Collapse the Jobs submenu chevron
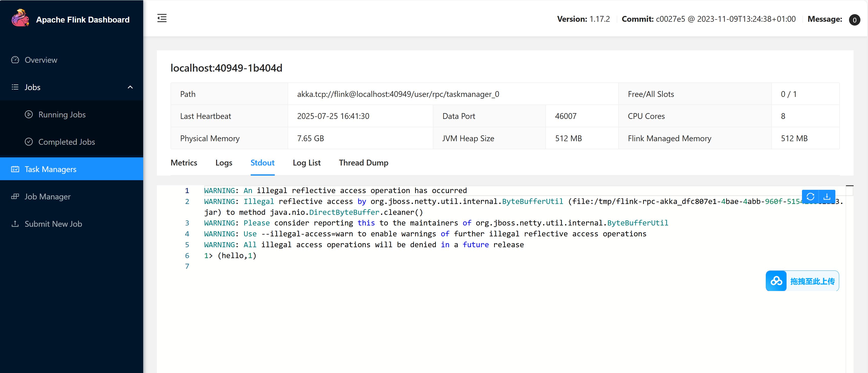868x373 pixels. 130,87
